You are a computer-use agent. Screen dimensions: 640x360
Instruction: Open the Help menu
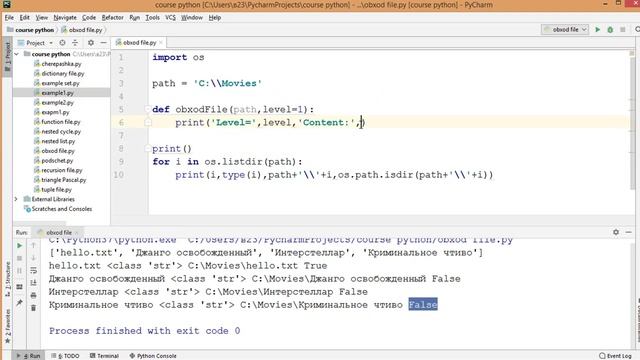pyautogui.click(x=214, y=18)
